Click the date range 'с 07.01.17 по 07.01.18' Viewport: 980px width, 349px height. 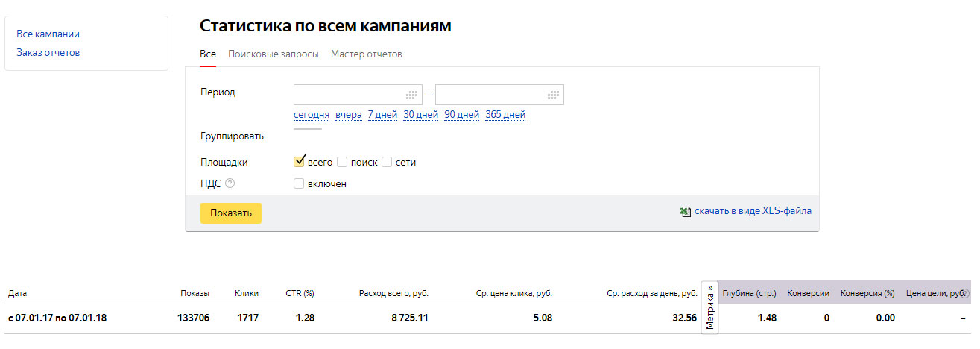pos(57,318)
